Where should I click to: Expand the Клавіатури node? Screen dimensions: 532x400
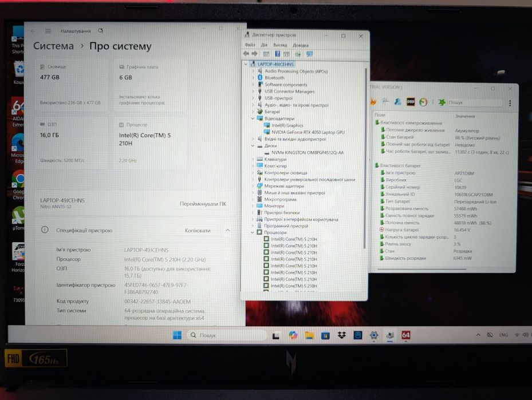tap(253, 159)
